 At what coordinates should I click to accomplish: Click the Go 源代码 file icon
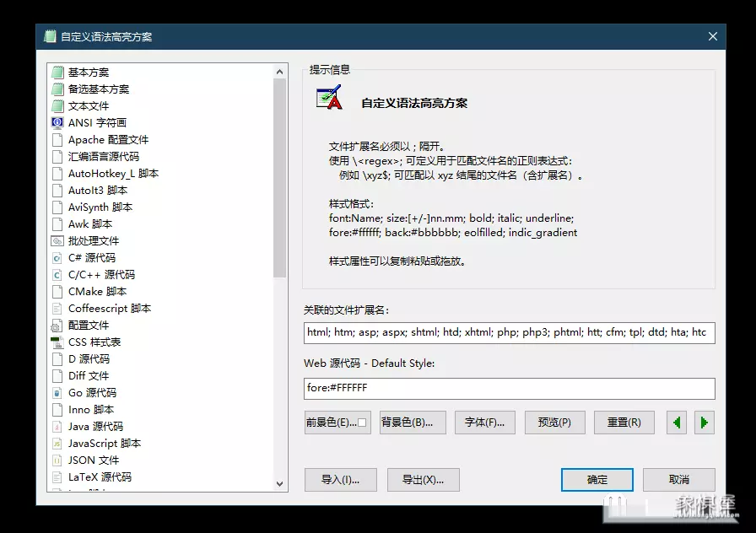tap(57, 393)
